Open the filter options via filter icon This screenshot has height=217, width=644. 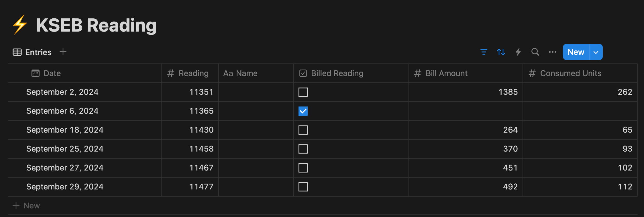(x=484, y=52)
